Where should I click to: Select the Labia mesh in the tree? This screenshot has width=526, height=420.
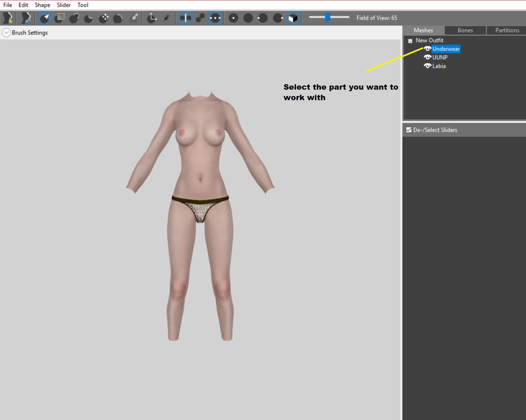(439, 66)
